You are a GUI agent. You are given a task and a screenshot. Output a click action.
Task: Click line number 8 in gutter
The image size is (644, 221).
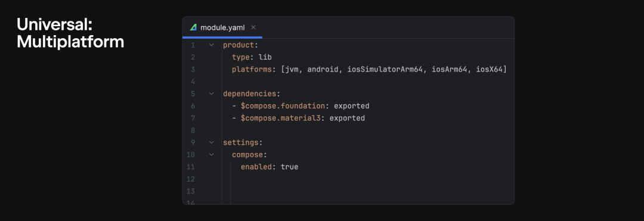tap(193, 130)
